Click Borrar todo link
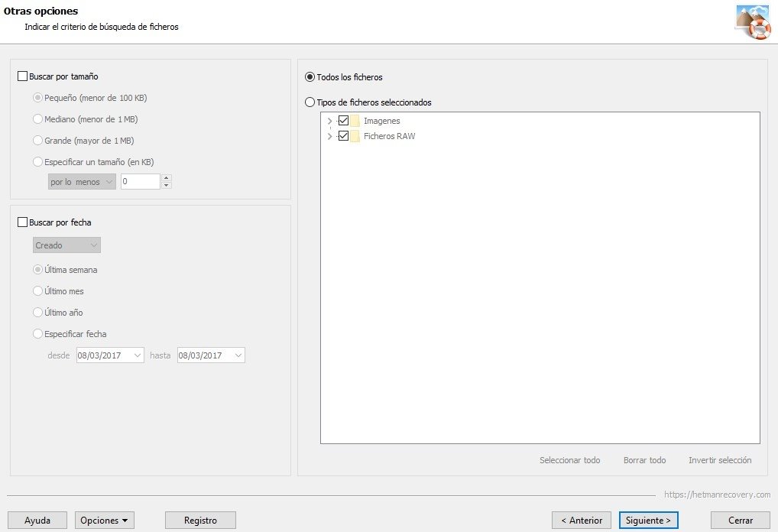 (644, 460)
